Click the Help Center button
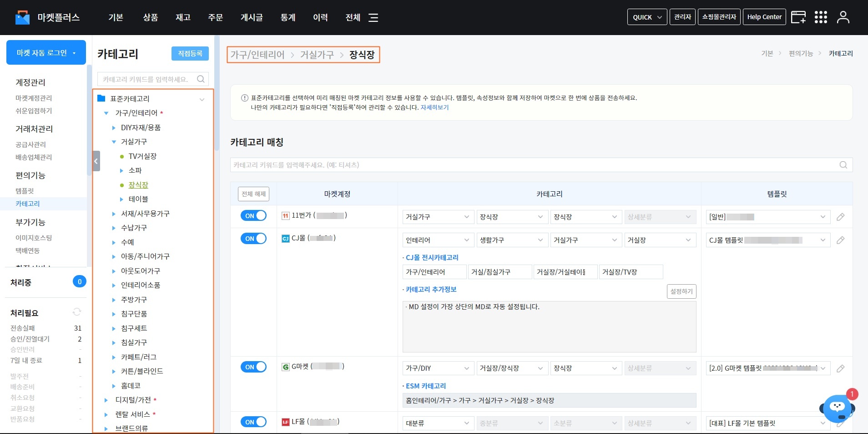Screen dimensions: 868x434 (764, 17)
